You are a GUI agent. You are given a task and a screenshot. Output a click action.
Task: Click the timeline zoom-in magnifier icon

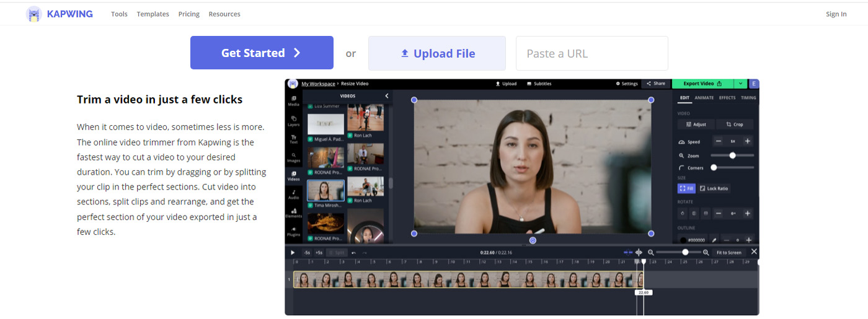click(x=706, y=252)
